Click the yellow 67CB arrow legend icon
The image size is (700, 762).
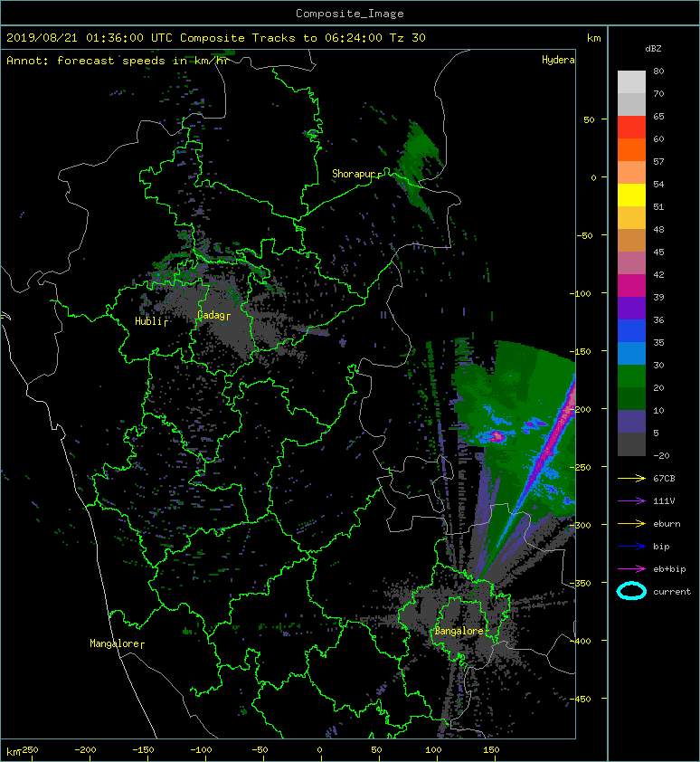point(631,479)
